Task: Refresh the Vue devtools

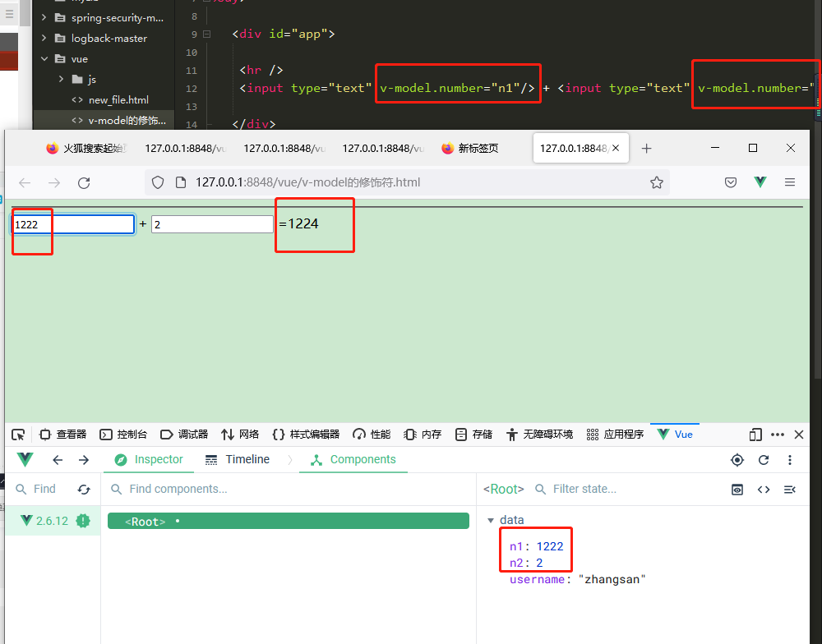Action: (x=764, y=460)
